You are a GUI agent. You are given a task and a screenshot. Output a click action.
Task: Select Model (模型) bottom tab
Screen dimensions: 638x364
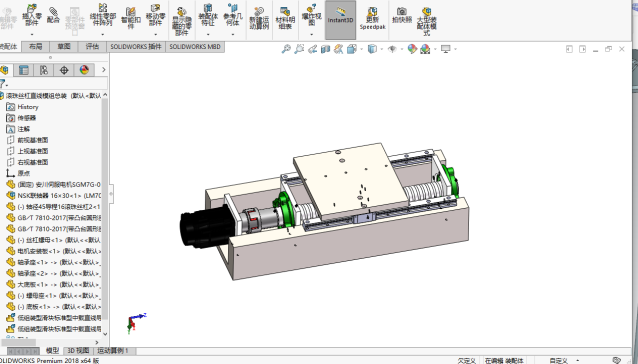click(x=52, y=351)
